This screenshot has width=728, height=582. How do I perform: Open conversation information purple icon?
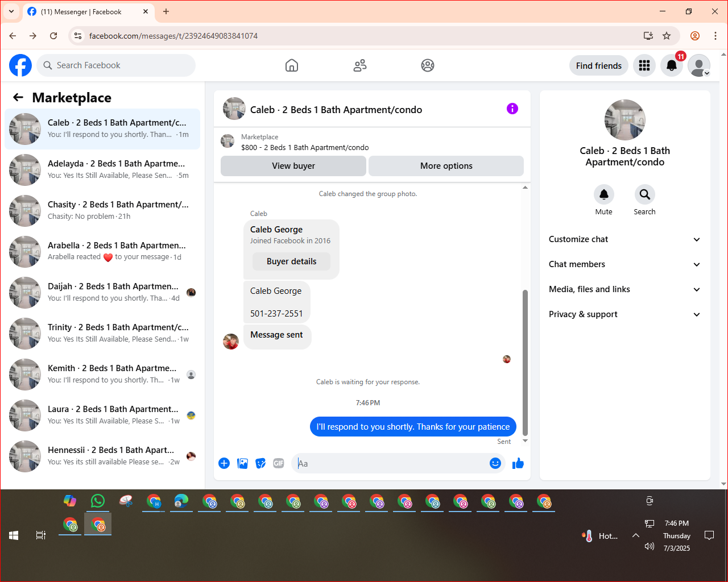tap(512, 109)
